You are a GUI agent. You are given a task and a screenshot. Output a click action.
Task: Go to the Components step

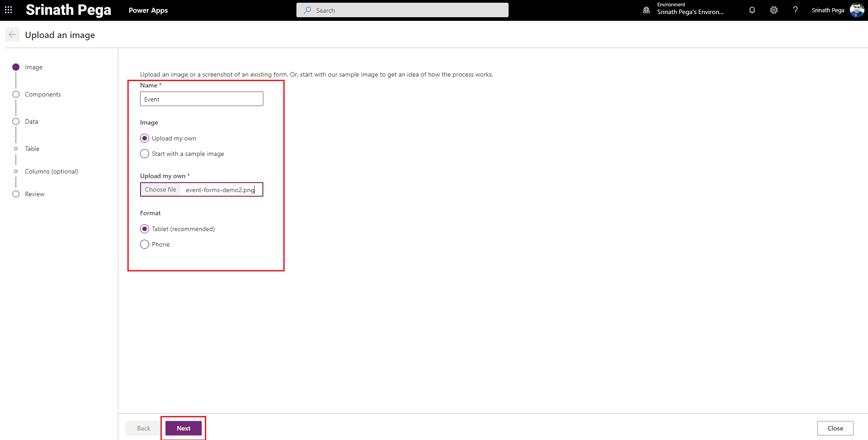point(43,94)
